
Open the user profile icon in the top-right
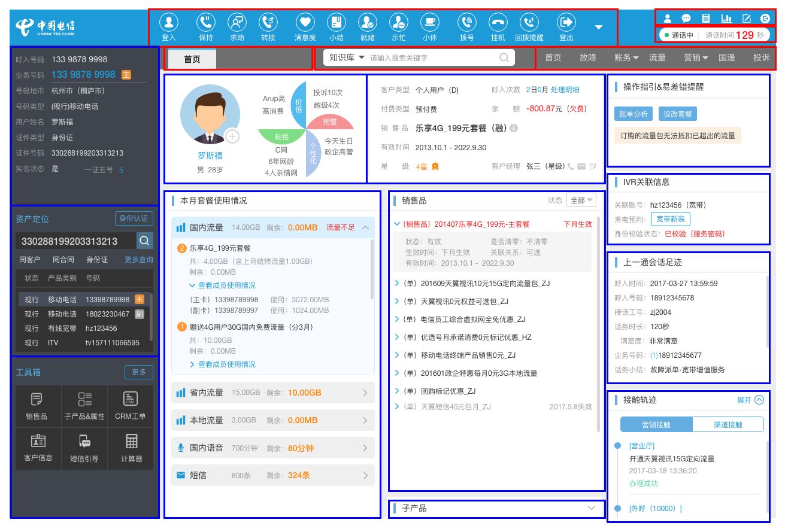[x=668, y=19]
